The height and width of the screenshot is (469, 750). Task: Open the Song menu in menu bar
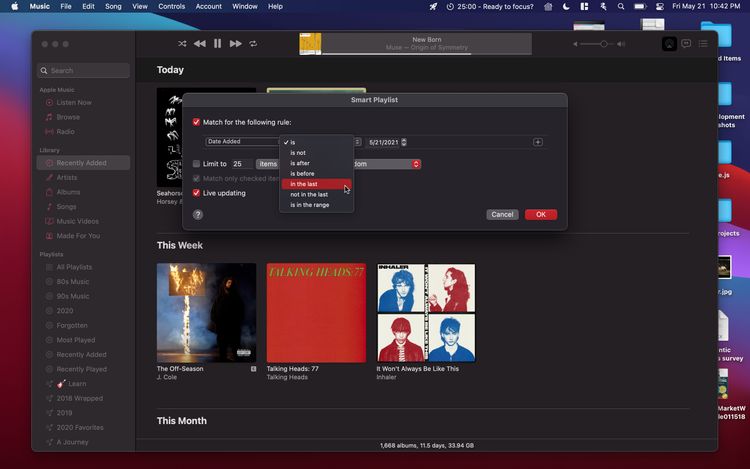113,6
